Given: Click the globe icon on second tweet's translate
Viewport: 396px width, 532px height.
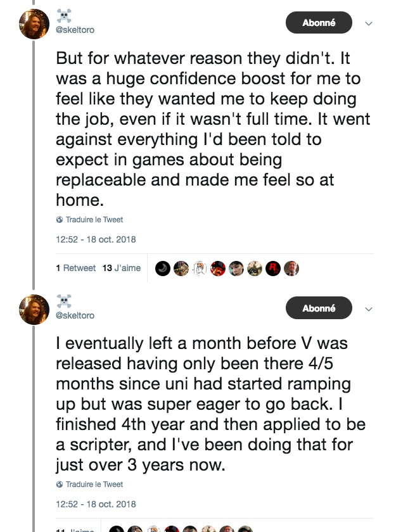Looking at the screenshot, I should (x=60, y=484).
